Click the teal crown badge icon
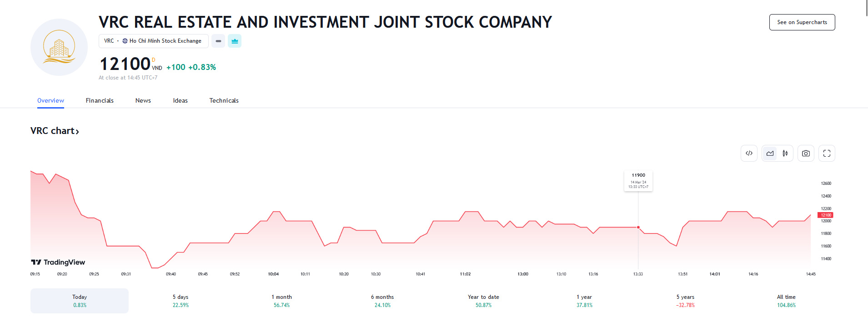Viewport: 868px width, 322px height. 235,41
